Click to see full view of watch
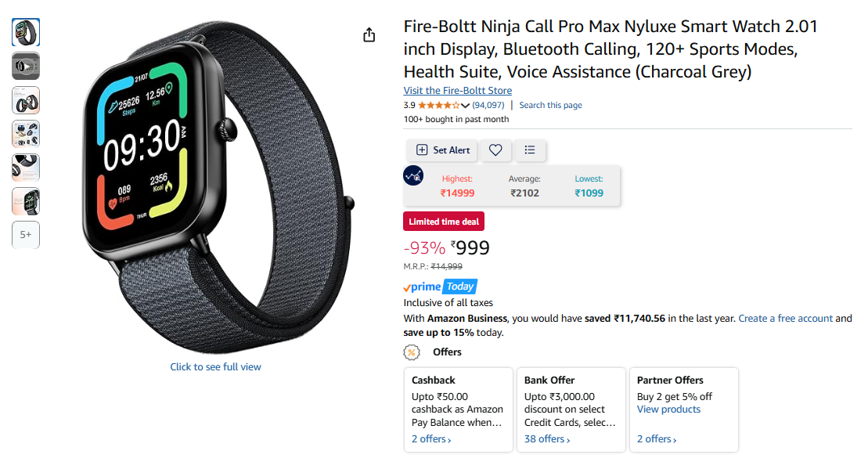 coord(215,366)
